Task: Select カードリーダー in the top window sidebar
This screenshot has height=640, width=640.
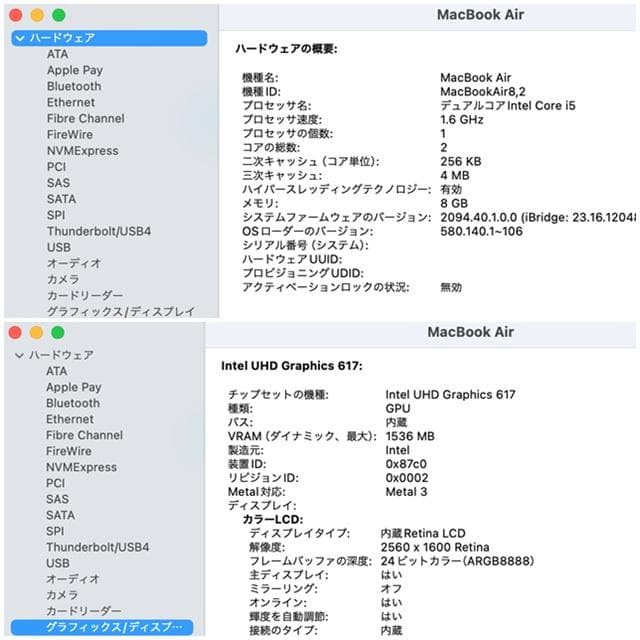Action: coord(85,295)
